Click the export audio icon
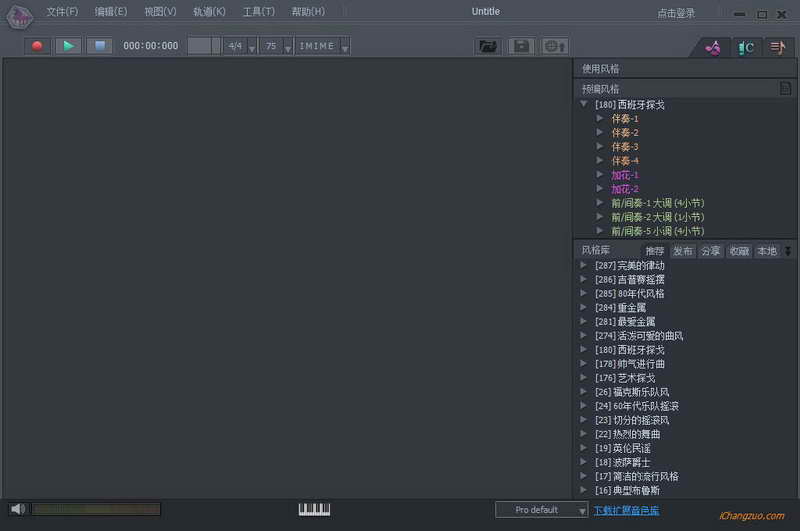Screen dimensions: 800x531 tap(555, 46)
